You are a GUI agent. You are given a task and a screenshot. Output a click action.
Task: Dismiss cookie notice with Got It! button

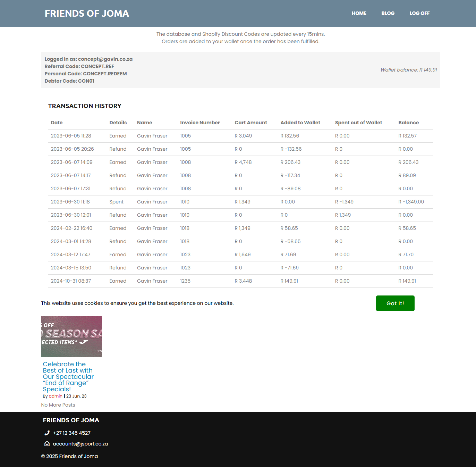point(395,303)
